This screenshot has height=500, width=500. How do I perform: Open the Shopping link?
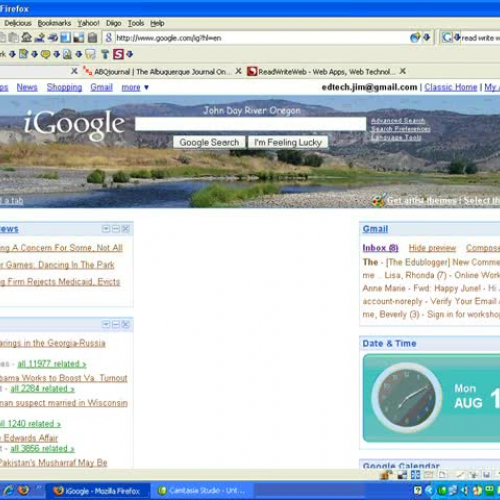tap(64, 87)
